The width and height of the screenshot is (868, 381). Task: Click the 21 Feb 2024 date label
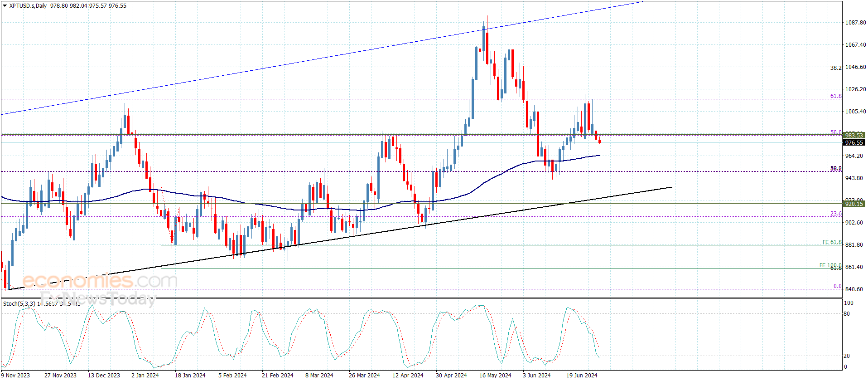[x=277, y=375]
